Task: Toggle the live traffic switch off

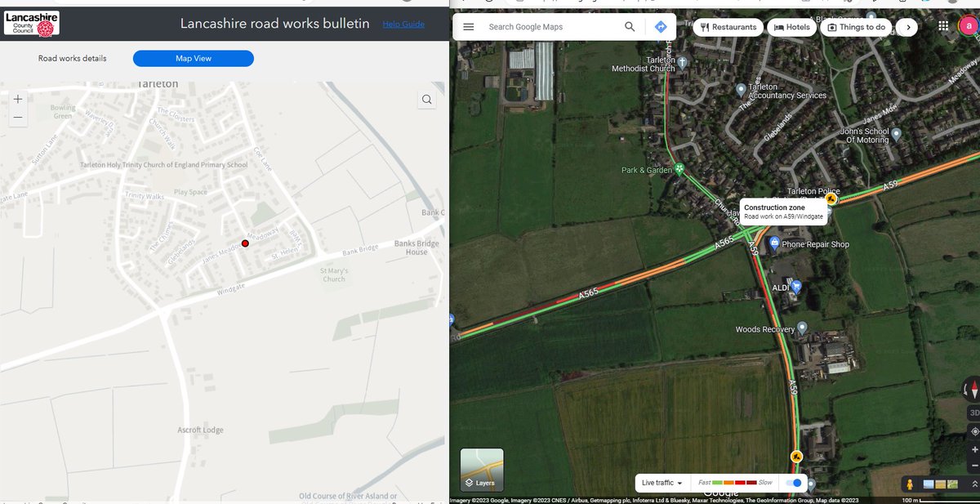Action: coord(793,483)
